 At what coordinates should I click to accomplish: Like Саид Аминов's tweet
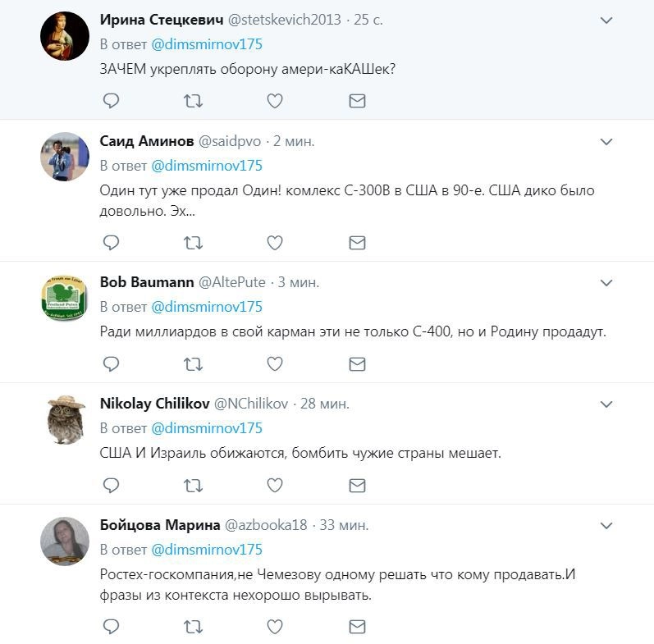[x=275, y=242]
